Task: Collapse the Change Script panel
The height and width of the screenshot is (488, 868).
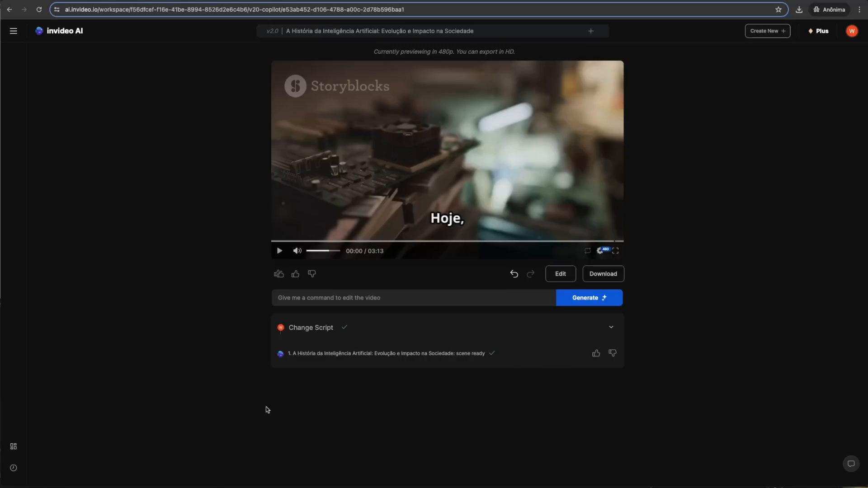Action: coord(611,327)
